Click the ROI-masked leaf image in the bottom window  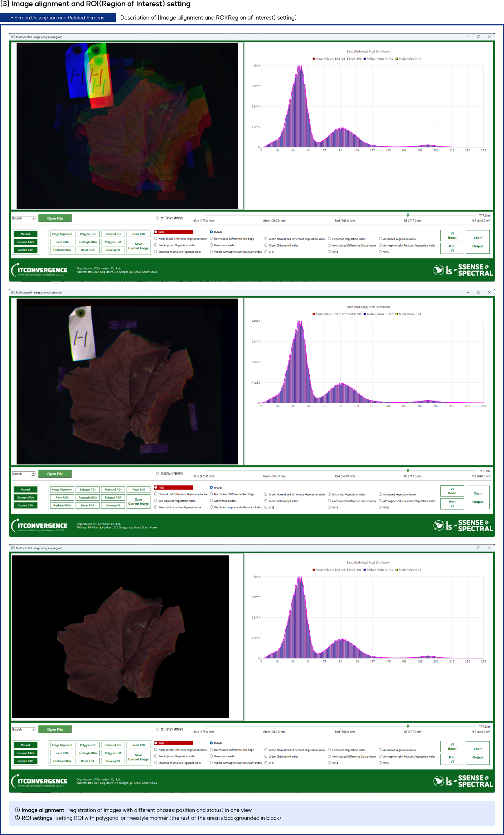point(120,637)
